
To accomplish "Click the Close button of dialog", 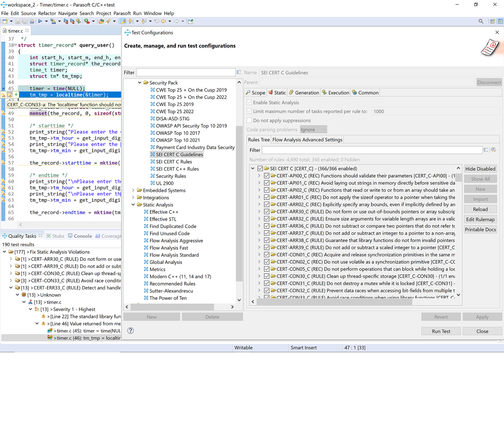I will pos(482,331).
